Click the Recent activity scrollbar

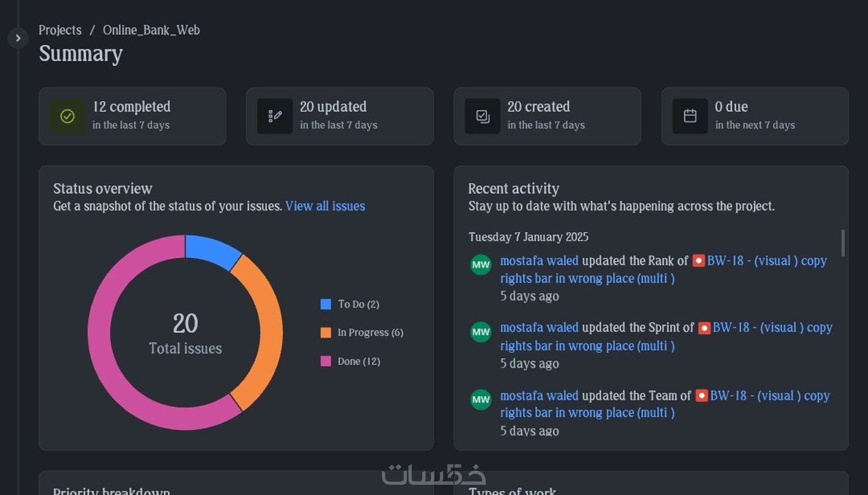point(842,243)
